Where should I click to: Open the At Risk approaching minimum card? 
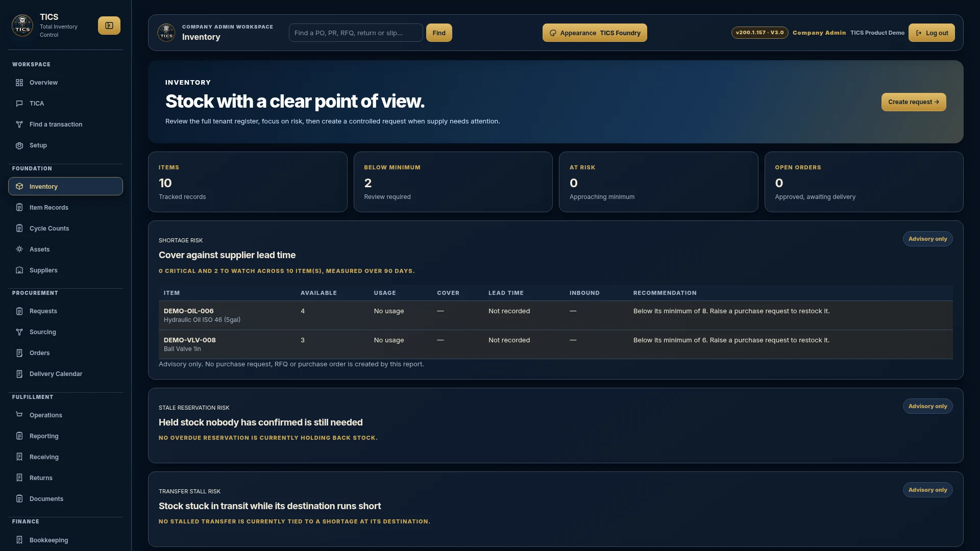click(x=658, y=182)
